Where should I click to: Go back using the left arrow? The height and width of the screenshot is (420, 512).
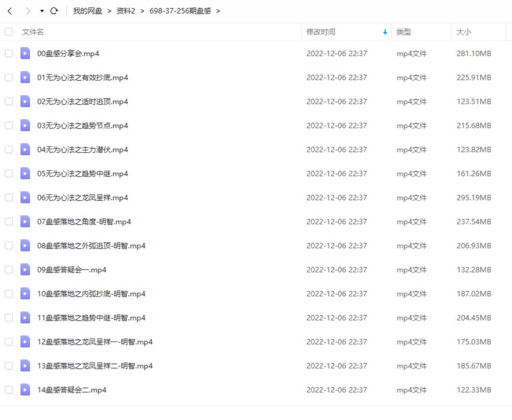(10, 11)
